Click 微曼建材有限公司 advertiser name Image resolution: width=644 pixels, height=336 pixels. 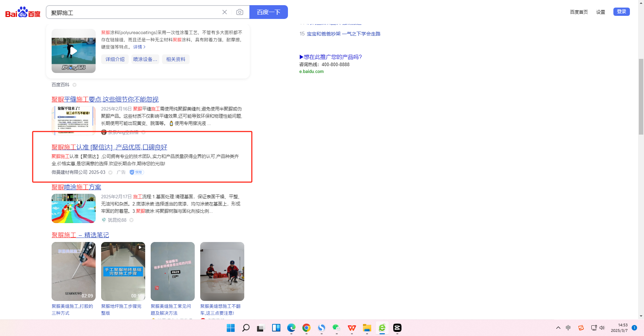(x=69, y=172)
